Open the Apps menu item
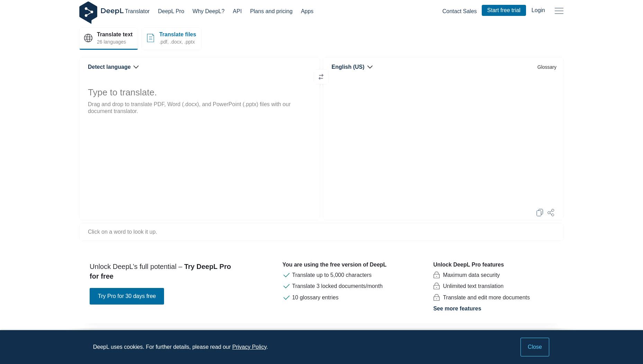Screen dimensions: 643x364 307,11
